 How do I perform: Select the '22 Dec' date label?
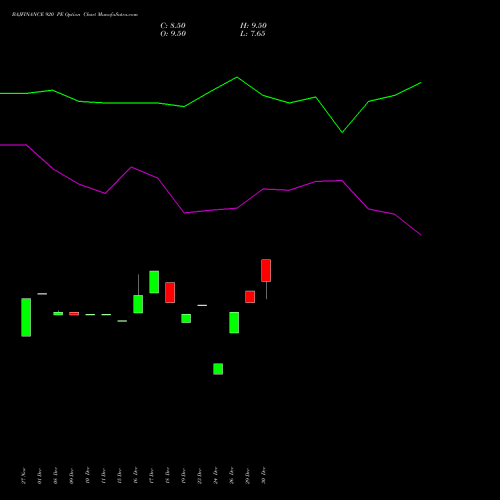click(x=199, y=476)
